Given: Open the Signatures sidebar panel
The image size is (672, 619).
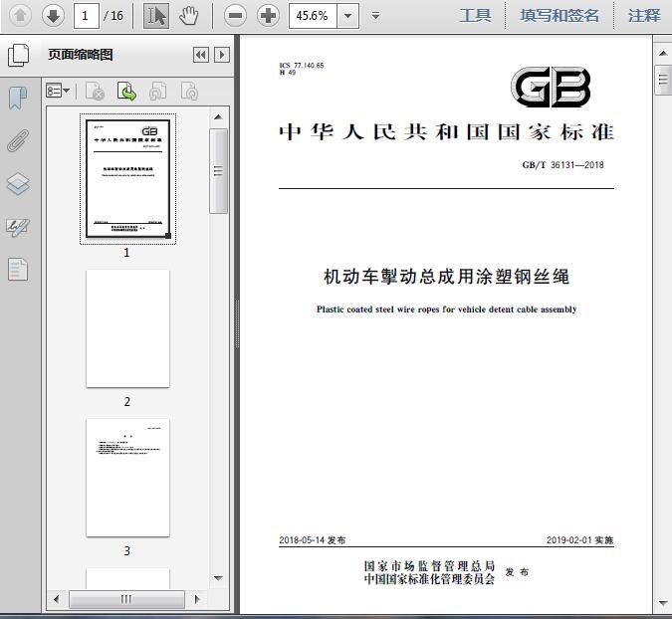Looking at the screenshot, I should pyautogui.click(x=18, y=228).
